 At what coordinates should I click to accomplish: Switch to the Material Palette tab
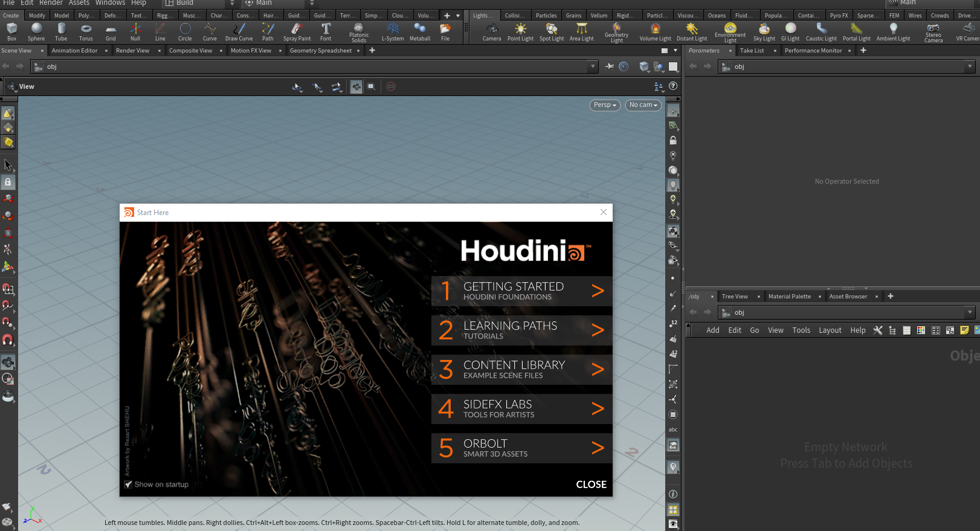click(x=790, y=297)
